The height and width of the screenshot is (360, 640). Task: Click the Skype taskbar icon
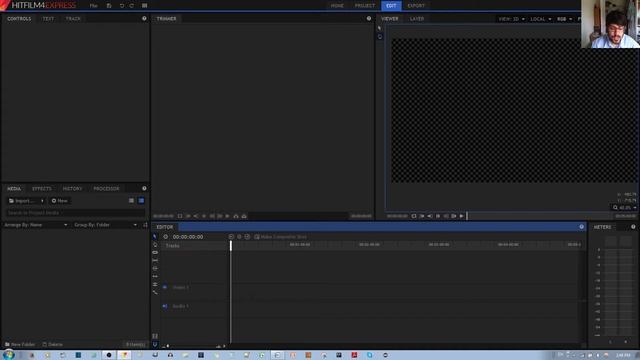[x=370, y=355]
